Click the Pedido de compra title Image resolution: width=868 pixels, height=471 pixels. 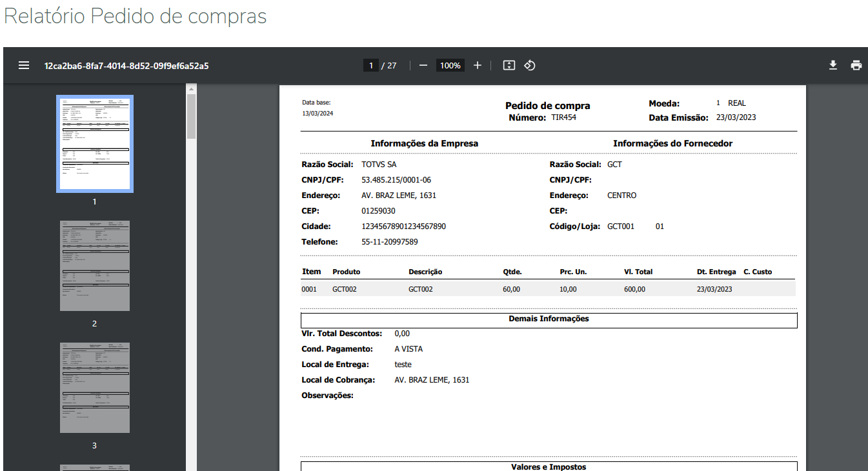click(x=548, y=106)
